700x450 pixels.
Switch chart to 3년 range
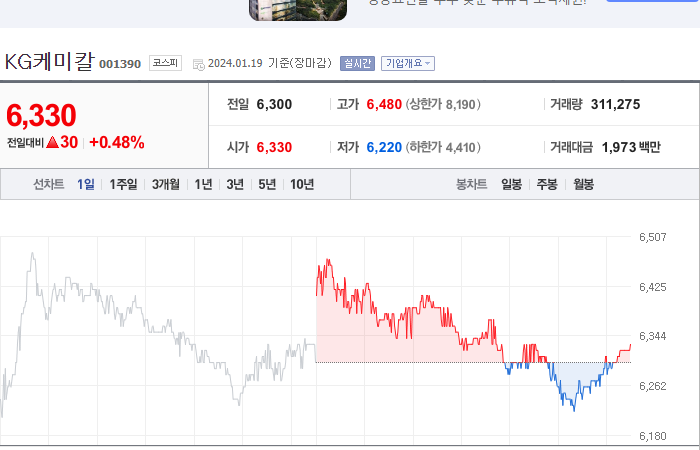(235, 184)
